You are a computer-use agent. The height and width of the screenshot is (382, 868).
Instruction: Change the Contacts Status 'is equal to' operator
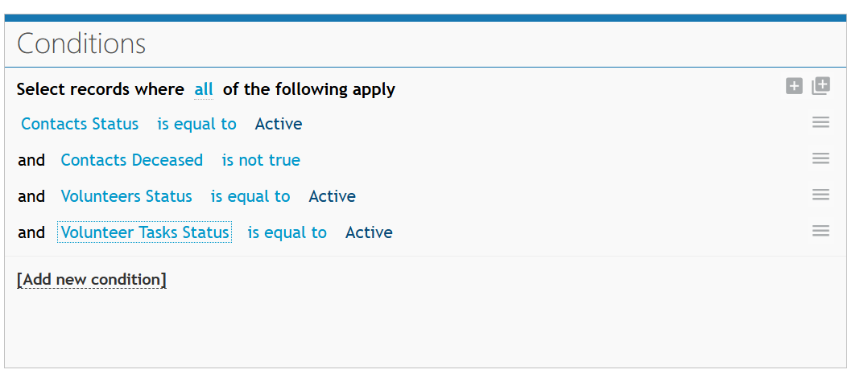(196, 124)
